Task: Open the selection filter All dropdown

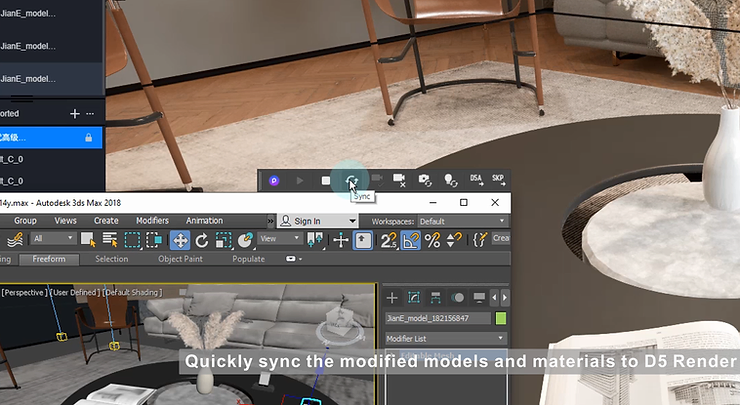Action: pos(53,239)
